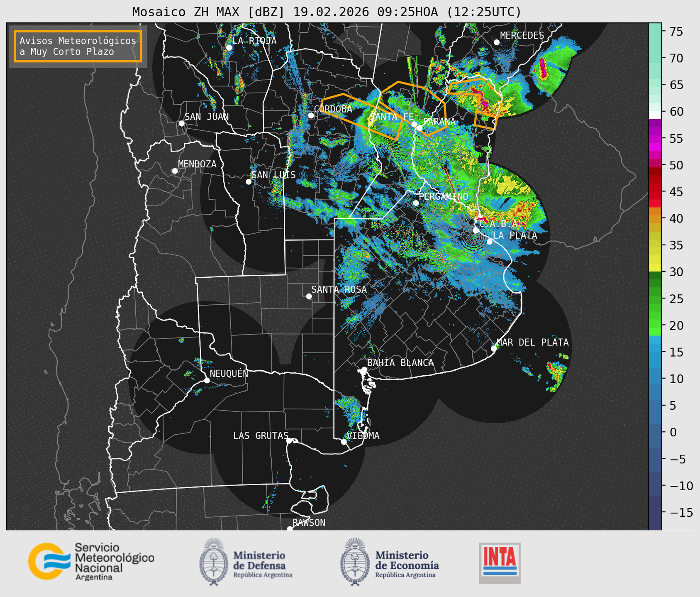
Task: Click the CORDOBA city marker dot
Action: [x=311, y=115]
